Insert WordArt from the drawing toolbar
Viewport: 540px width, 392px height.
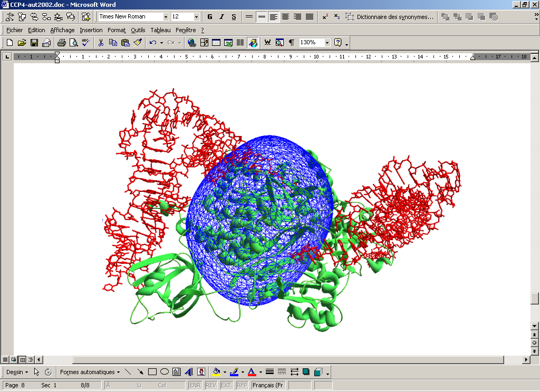(189, 372)
